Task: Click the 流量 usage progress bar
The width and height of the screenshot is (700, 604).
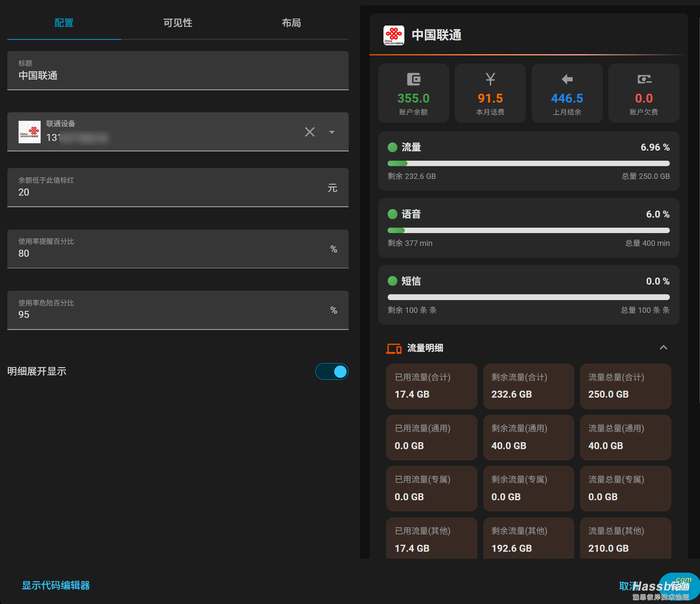Action: tap(529, 163)
